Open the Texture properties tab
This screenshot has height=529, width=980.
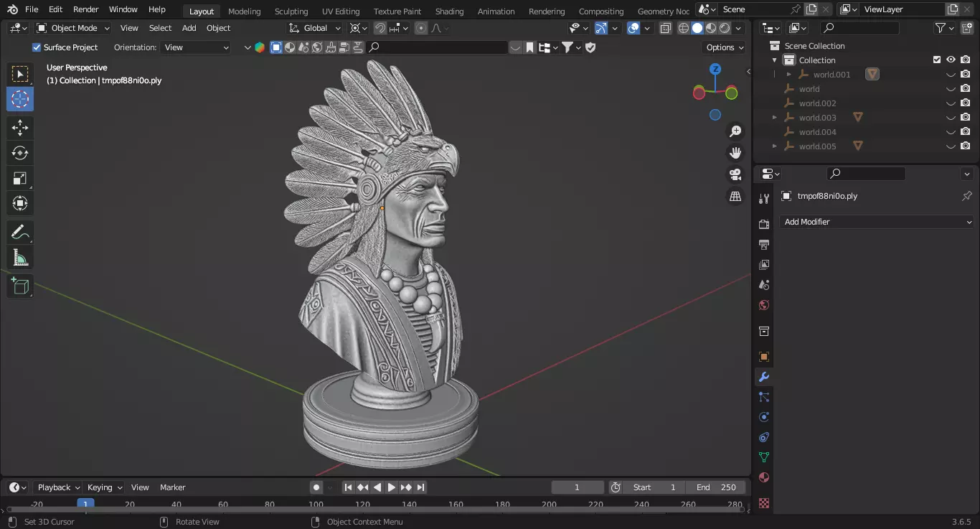pos(764,503)
